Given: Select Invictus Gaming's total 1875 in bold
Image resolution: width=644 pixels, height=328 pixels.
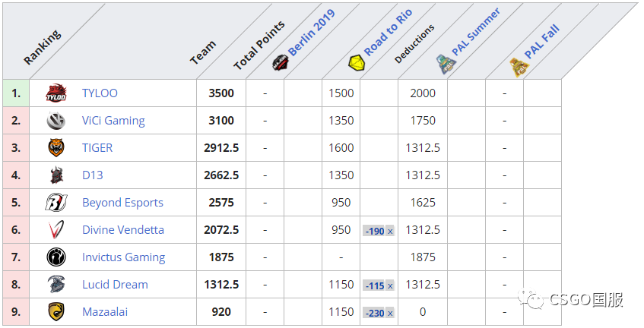Looking at the screenshot, I should point(221,257).
